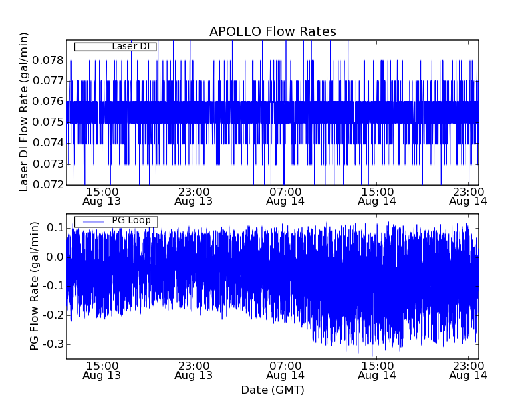
Task: Click the Laser DI Flow Rate y-axis label
Action: pos(24,112)
